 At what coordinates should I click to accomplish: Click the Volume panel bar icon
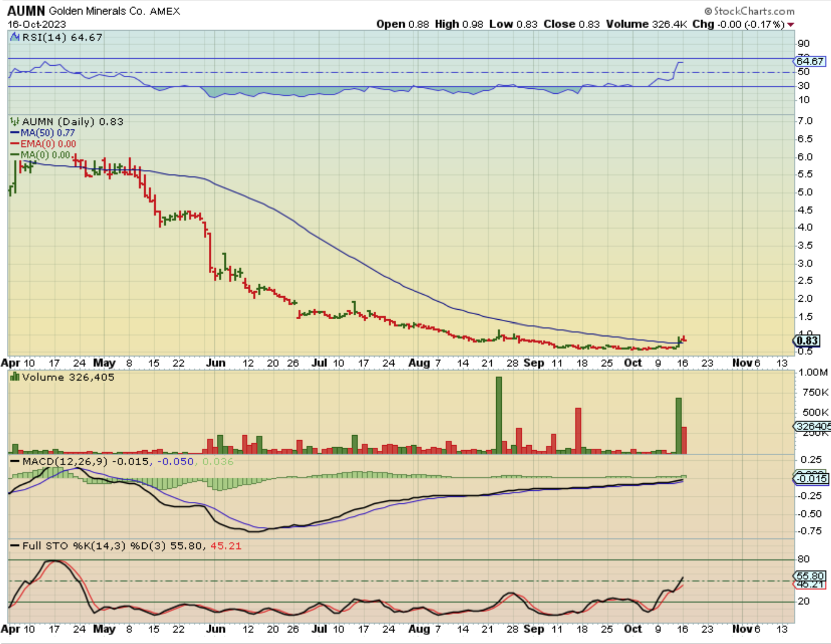[15, 377]
